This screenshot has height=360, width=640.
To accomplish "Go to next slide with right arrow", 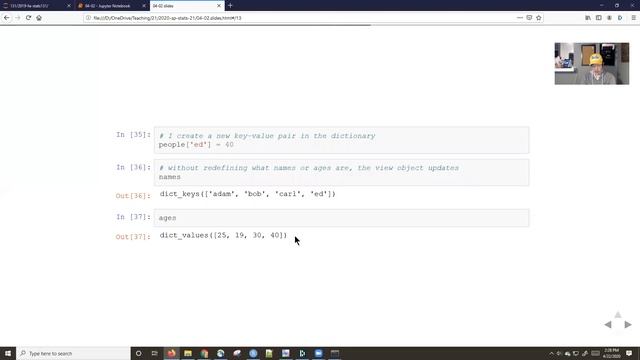I will tap(628, 324).
